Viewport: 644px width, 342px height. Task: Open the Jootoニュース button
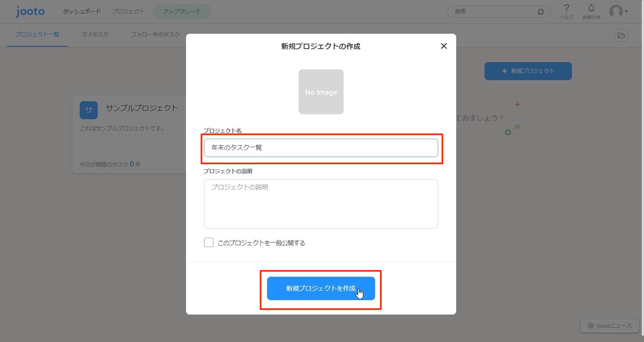(x=610, y=326)
